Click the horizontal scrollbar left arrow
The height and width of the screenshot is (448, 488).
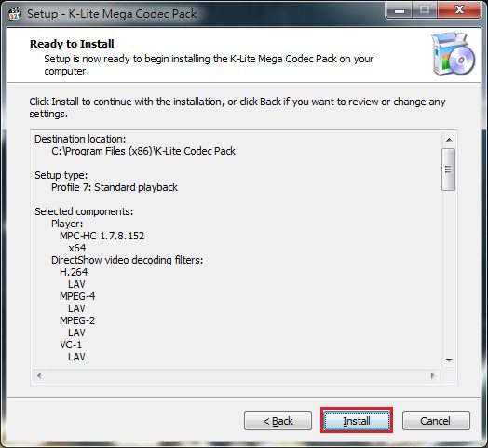click(x=39, y=375)
